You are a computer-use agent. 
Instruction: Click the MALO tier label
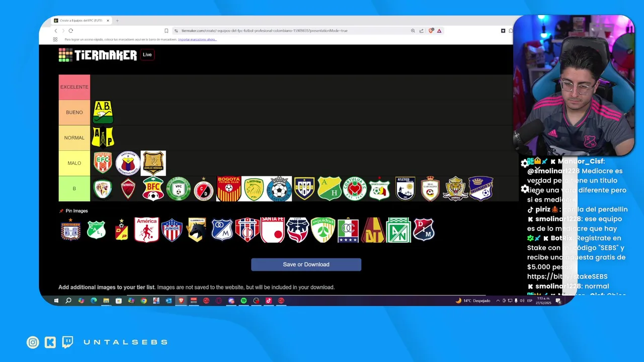click(x=74, y=163)
